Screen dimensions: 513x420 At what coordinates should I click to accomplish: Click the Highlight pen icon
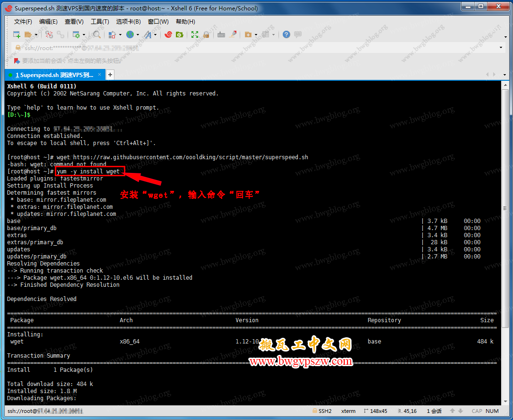click(233, 34)
